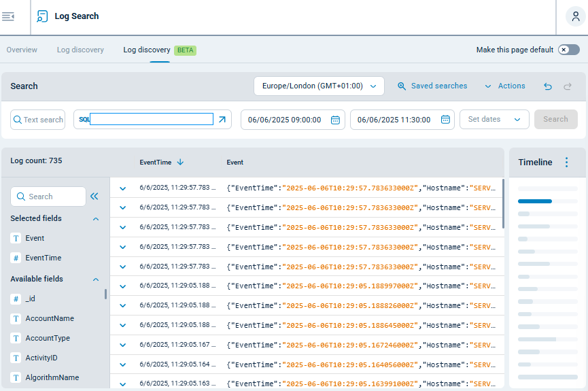The height and width of the screenshot is (391, 588).
Task: Select the AccountName available field
Action: click(50, 318)
